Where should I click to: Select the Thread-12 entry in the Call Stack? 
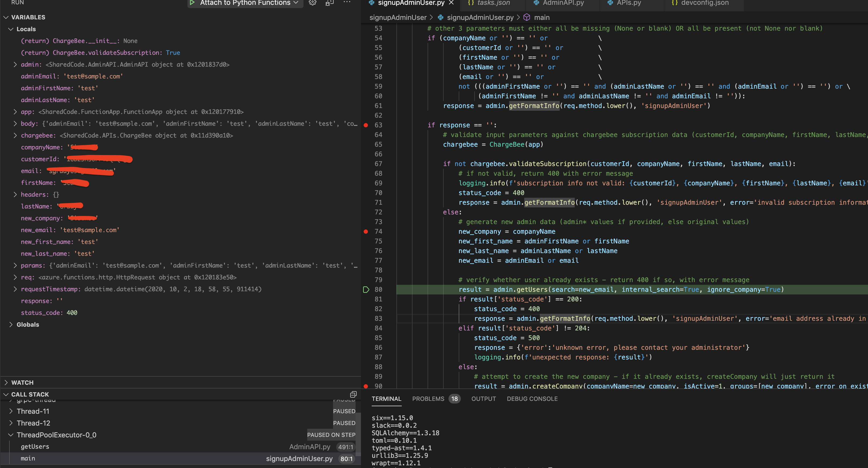tap(33, 423)
